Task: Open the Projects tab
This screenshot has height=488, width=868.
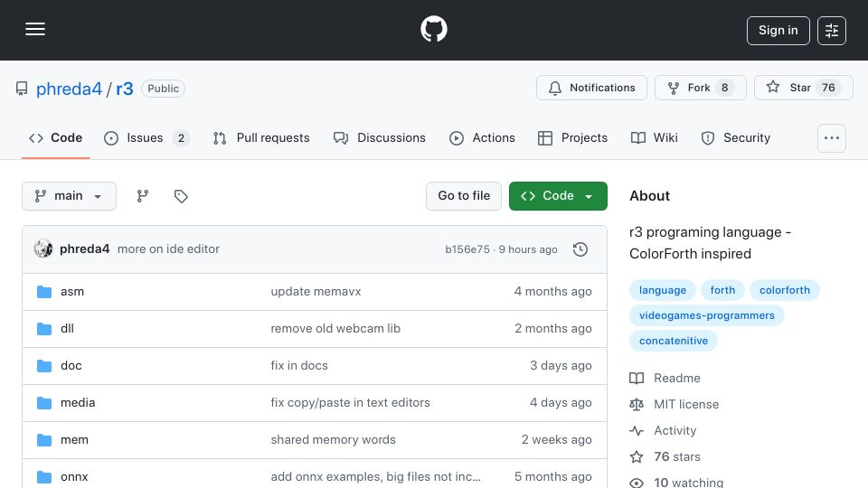Action: click(572, 137)
